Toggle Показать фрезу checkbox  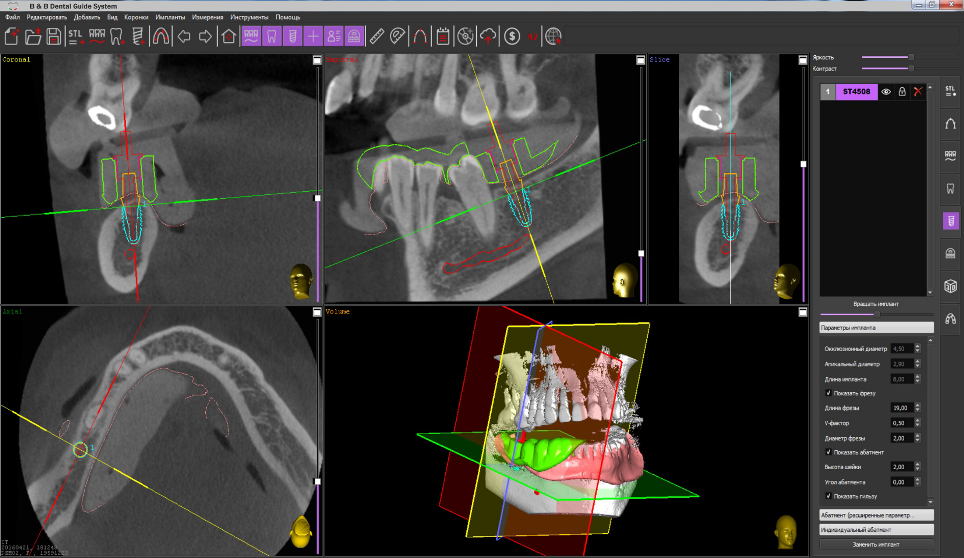point(828,393)
